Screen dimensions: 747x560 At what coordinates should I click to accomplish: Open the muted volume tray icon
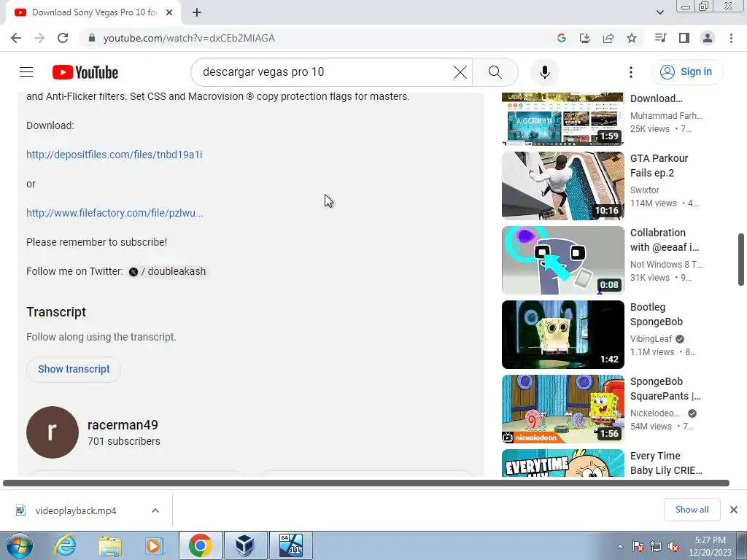[673, 547]
